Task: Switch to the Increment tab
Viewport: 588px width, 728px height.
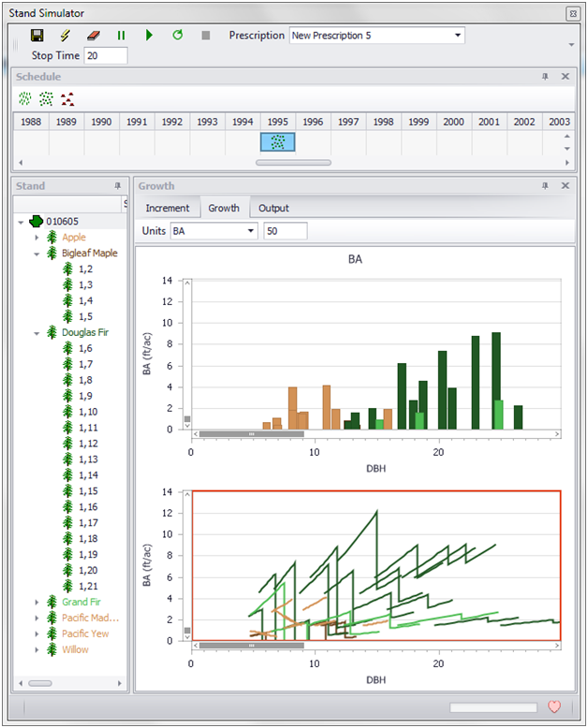Action: point(168,208)
